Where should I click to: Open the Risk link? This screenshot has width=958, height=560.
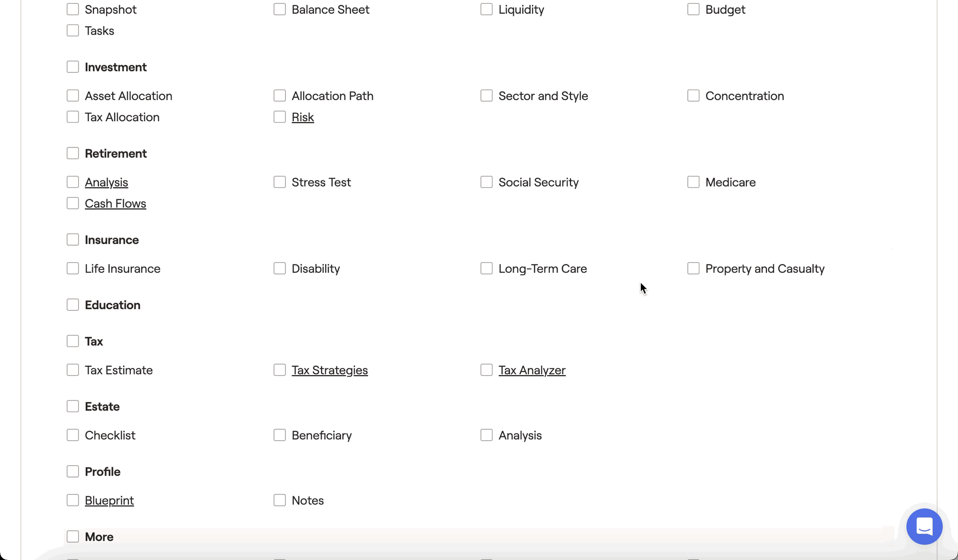pyautogui.click(x=303, y=117)
